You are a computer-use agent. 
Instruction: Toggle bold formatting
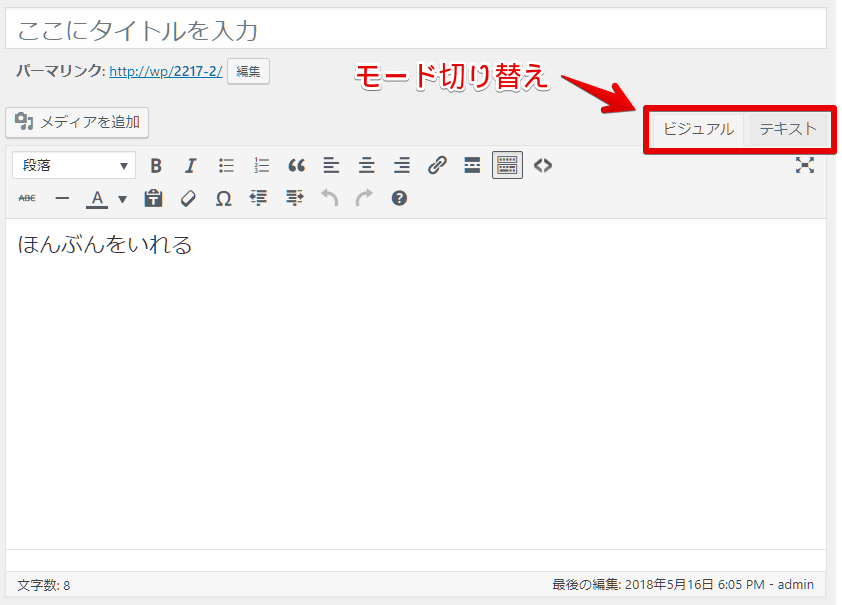point(156,166)
